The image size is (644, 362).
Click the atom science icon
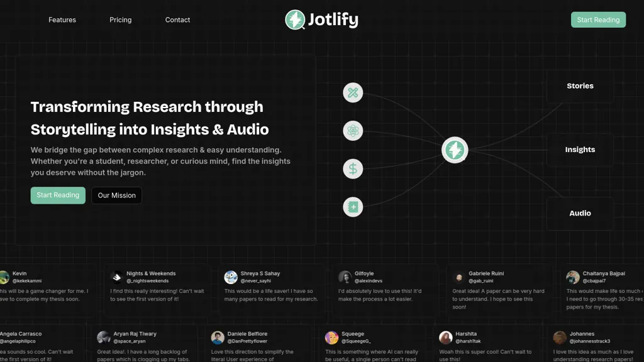pyautogui.click(x=353, y=131)
